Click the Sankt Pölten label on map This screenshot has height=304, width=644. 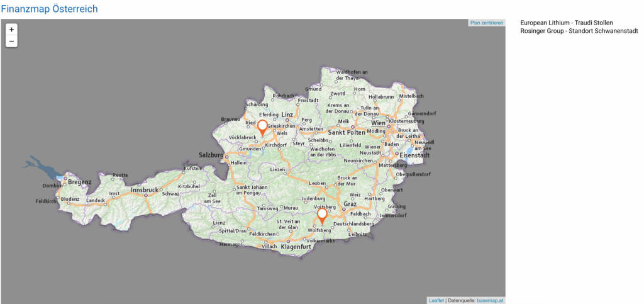347,133
